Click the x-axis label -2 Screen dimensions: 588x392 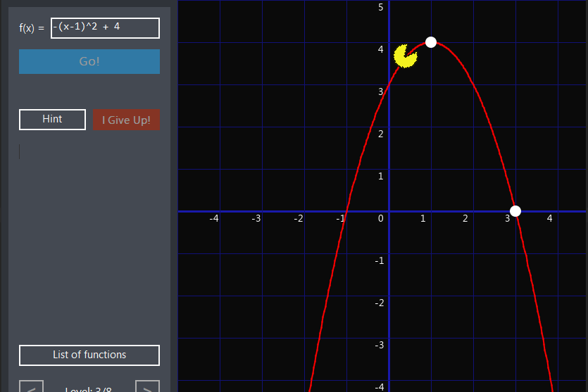click(298, 218)
